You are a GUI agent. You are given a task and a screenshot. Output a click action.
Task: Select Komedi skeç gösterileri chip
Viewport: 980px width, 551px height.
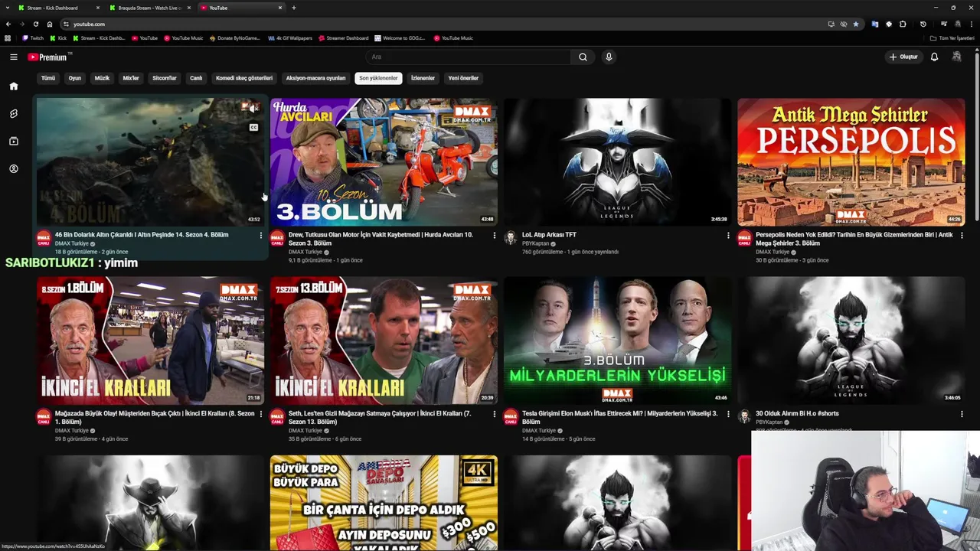tap(244, 78)
